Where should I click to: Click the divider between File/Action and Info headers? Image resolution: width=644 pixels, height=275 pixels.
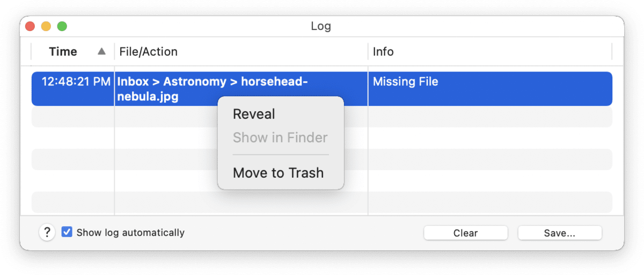point(368,52)
